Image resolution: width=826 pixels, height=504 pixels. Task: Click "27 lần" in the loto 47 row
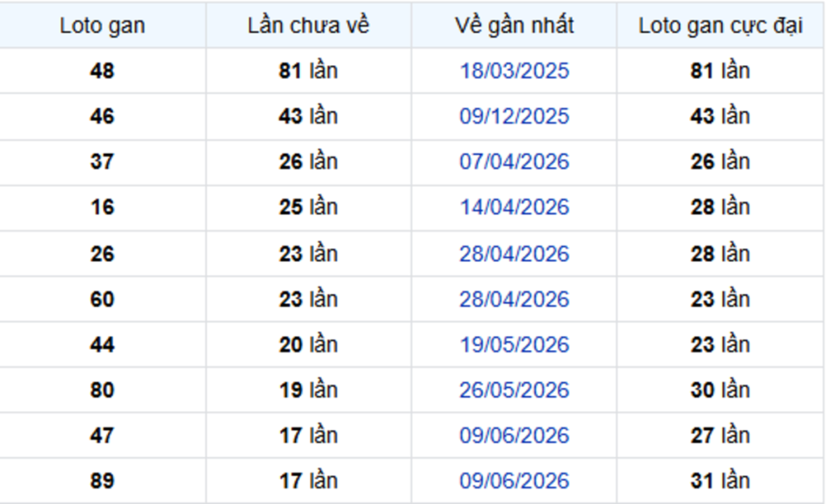[x=720, y=435]
